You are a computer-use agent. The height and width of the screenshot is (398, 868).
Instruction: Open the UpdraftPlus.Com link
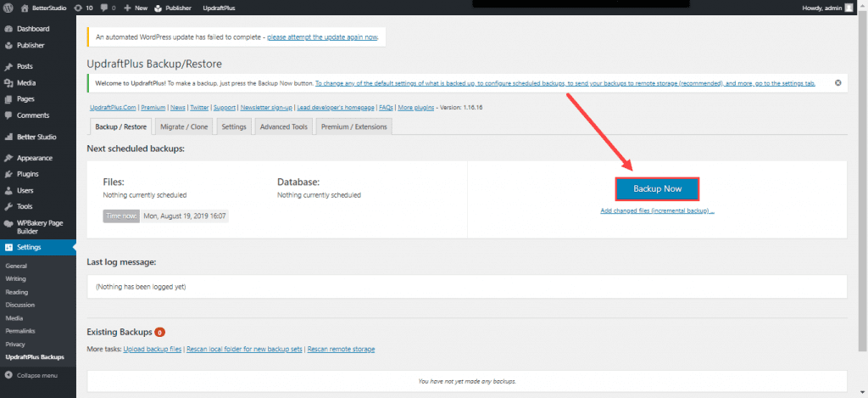point(114,108)
